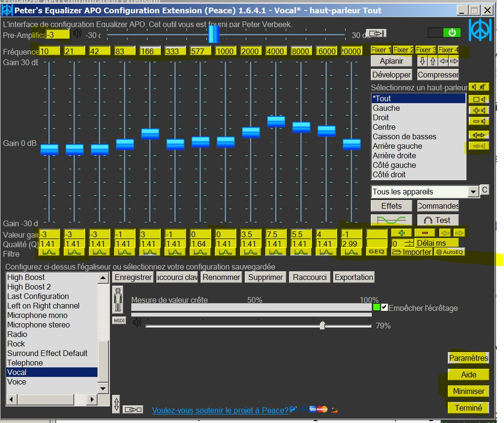The width and height of the screenshot is (504, 423).
Task: Click the person figure icon beside the peak meter
Action: coord(118,300)
